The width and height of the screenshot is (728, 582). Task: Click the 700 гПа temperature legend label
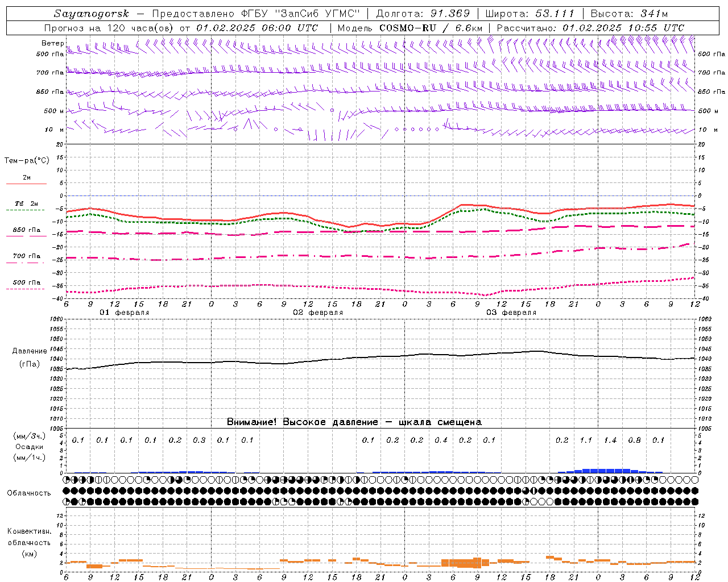[x=27, y=256]
